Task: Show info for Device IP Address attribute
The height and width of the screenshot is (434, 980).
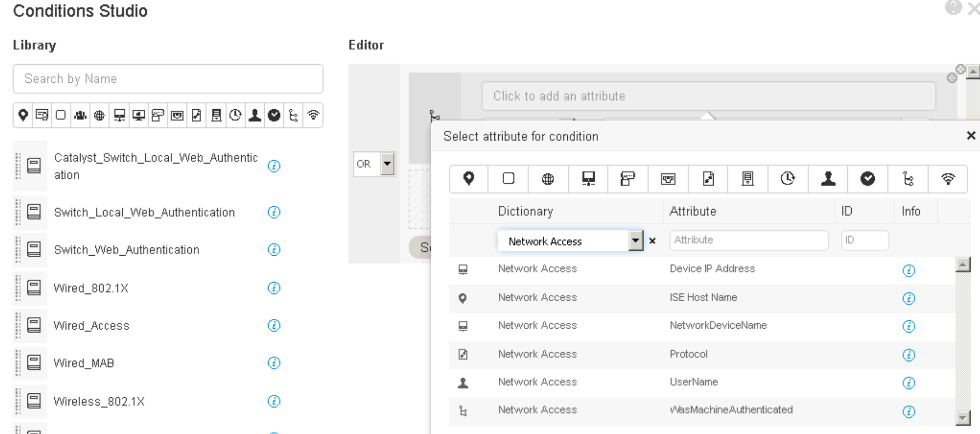Action: [x=909, y=270]
